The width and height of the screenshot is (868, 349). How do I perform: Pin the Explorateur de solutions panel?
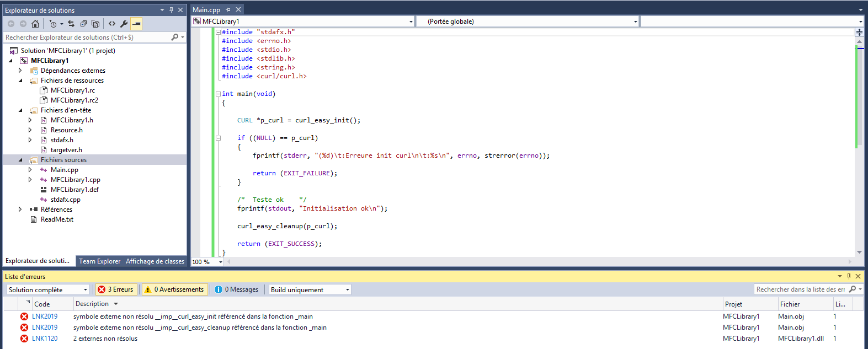pos(171,10)
